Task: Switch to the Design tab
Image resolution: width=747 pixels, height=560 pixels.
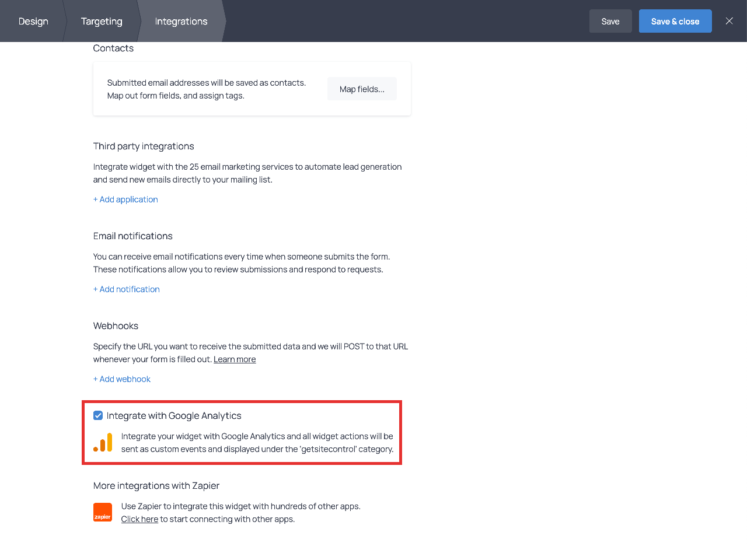Action: coord(33,21)
